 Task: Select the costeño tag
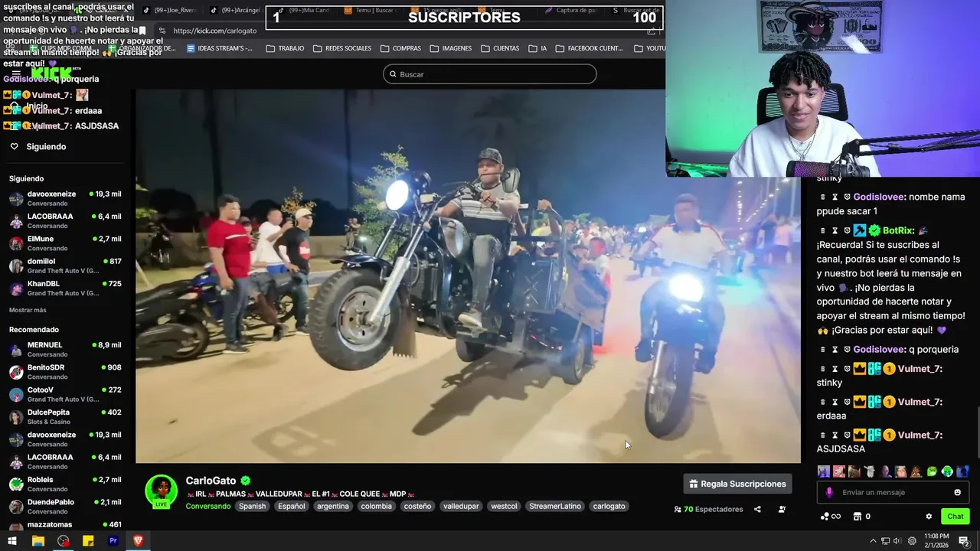coord(417,506)
